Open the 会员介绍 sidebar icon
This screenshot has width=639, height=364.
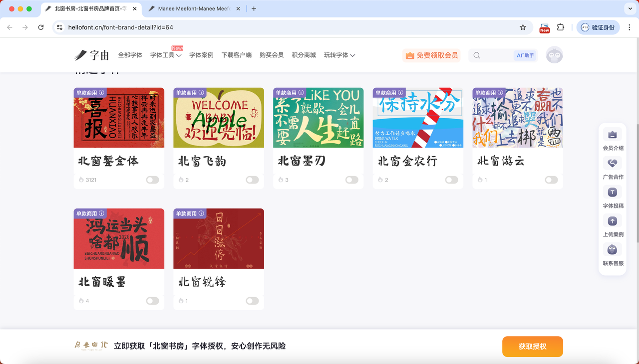coord(613,135)
